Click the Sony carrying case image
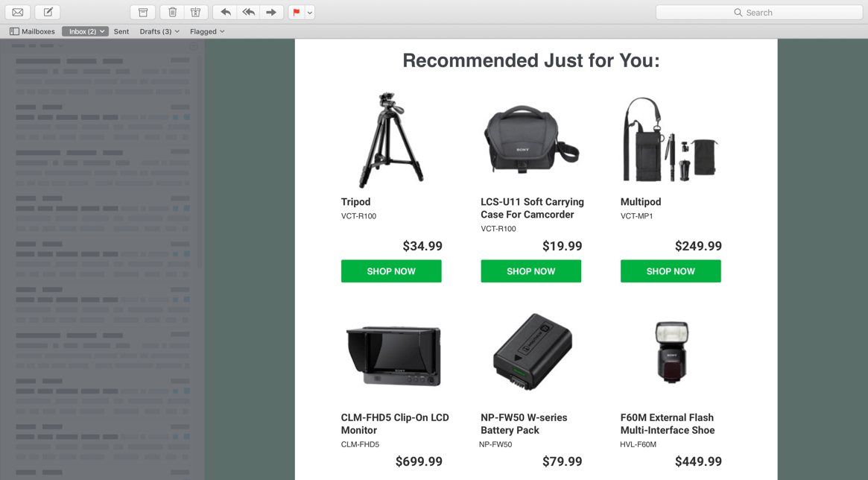This screenshot has height=480, width=868. (531, 140)
